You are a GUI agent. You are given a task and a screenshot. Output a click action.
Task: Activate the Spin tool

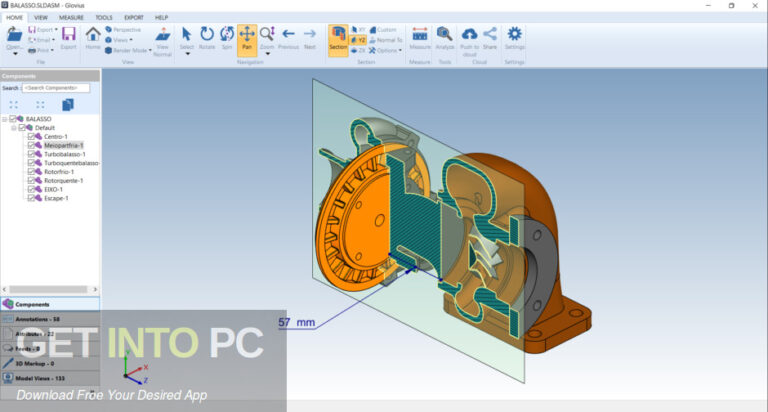tap(227, 34)
